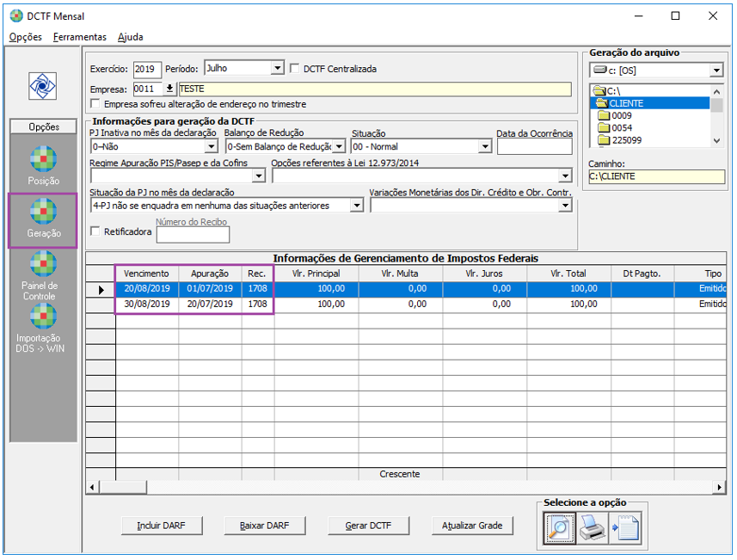Select the 20/08/2019 vencimento cell
This screenshot has height=560, width=737.
[x=147, y=289]
